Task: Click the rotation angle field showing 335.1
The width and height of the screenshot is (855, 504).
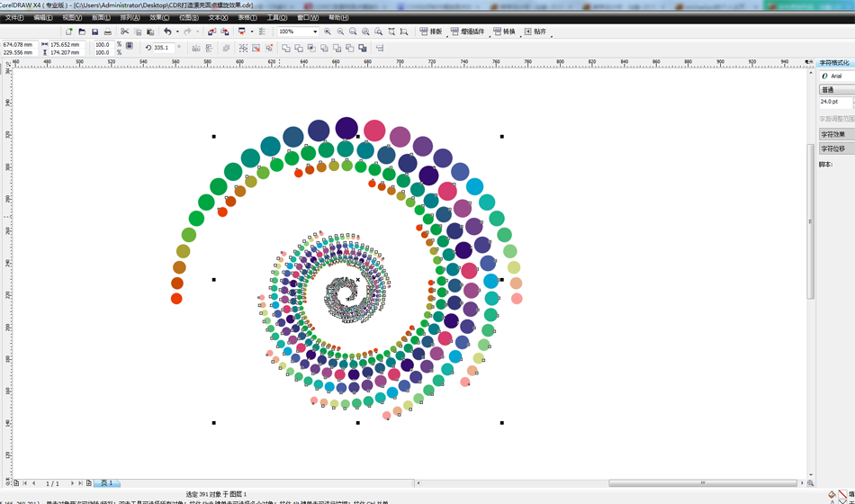Action: (x=162, y=48)
